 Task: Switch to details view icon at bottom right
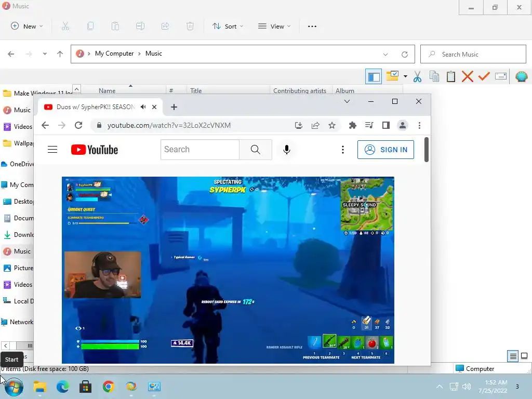point(513,356)
